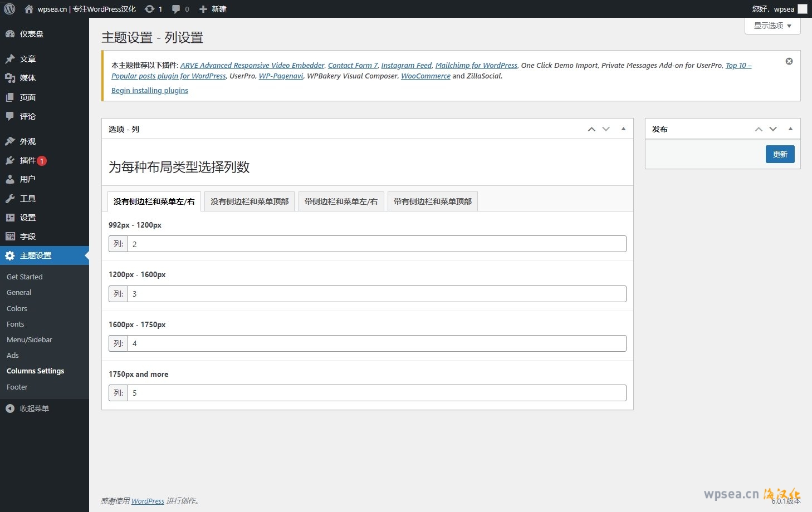Open the wpsea.cn site home link

coord(80,9)
